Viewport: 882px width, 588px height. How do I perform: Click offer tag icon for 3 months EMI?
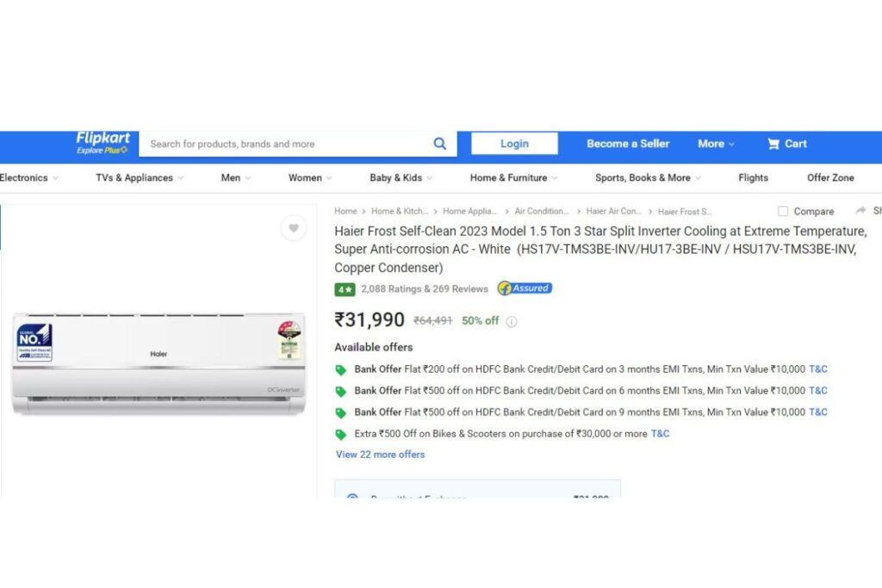click(341, 370)
